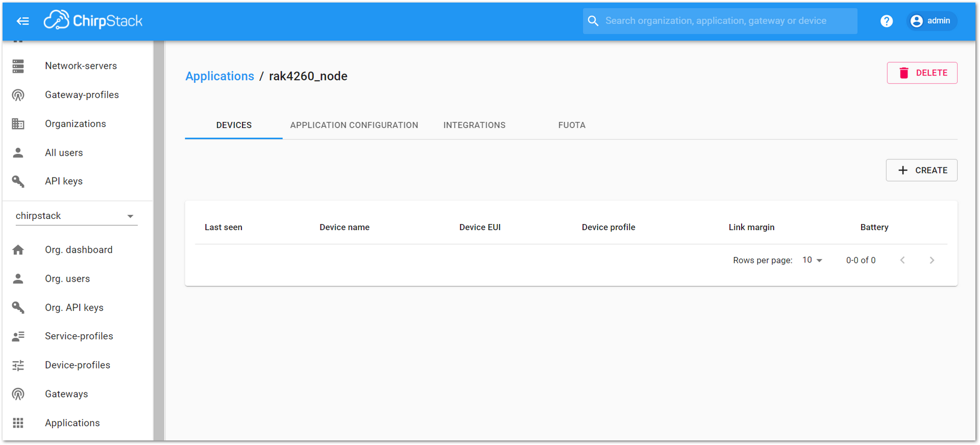Click the Gateways antenna icon
Screen dimensions: 980x445
coord(18,394)
